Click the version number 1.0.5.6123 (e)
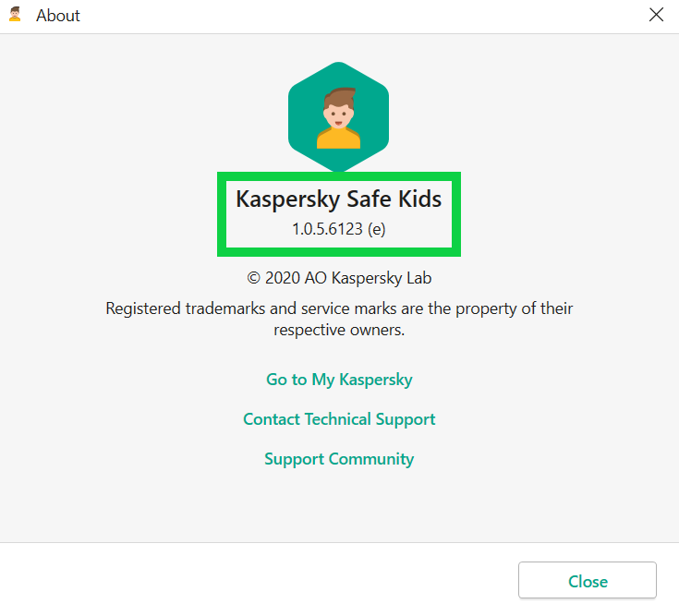The width and height of the screenshot is (679, 616). pyautogui.click(x=338, y=230)
